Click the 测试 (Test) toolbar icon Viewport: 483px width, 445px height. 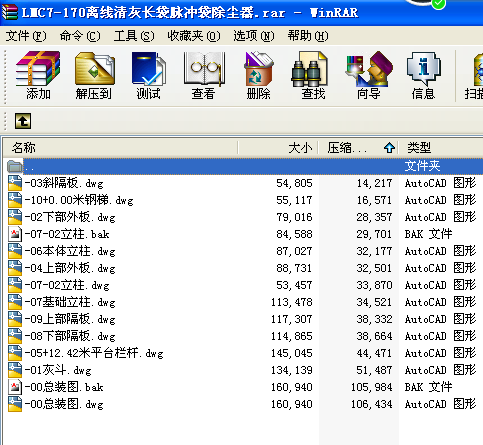pos(148,68)
